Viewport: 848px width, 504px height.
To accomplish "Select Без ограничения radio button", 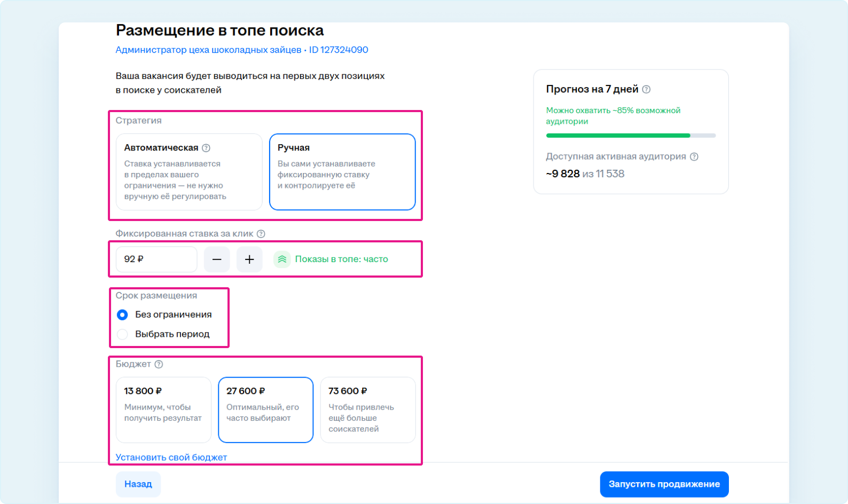I will pos(122,315).
